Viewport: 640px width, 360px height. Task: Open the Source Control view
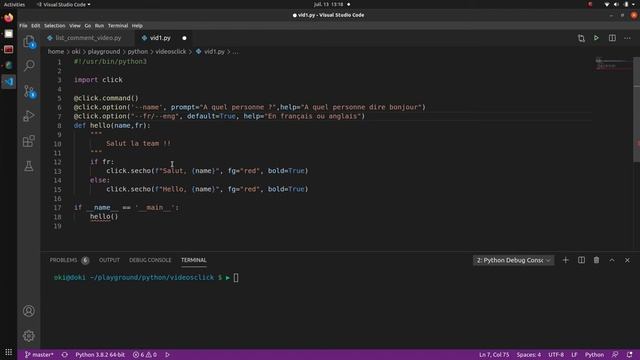[29, 91]
